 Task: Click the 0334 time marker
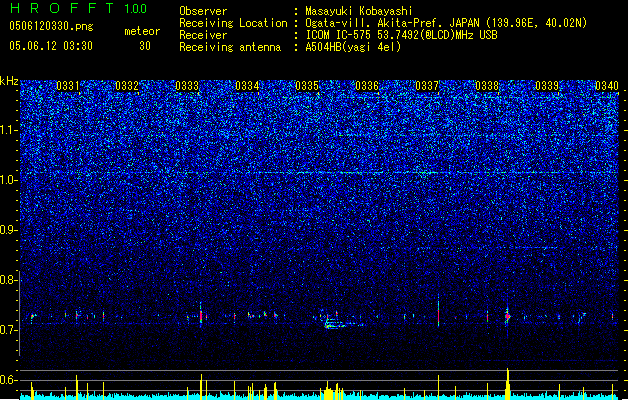click(x=247, y=86)
